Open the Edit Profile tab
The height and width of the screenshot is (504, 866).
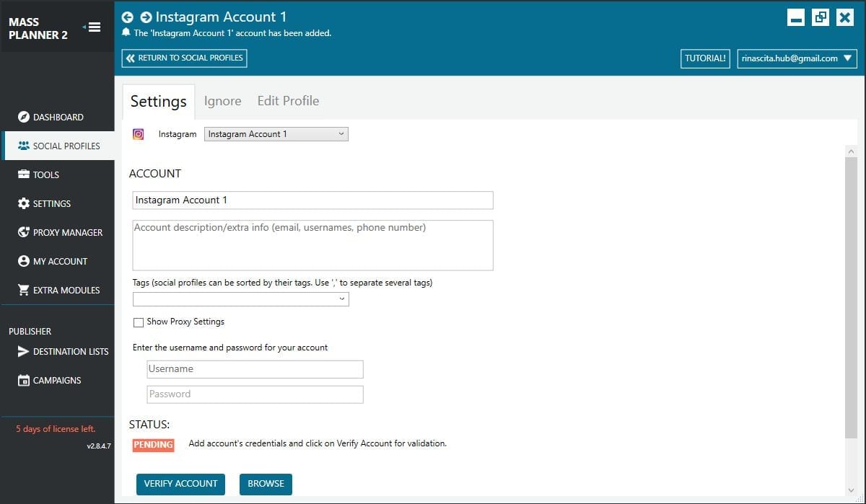[288, 101]
